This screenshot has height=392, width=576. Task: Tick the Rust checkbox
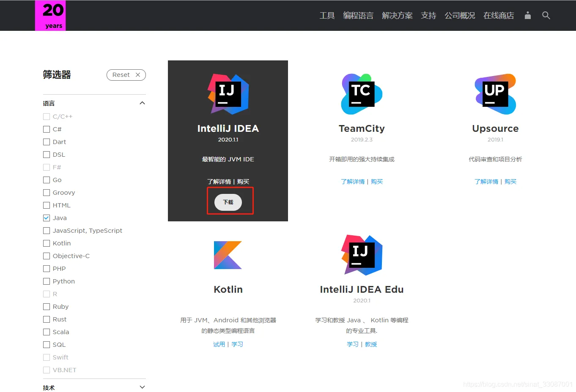(x=47, y=319)
